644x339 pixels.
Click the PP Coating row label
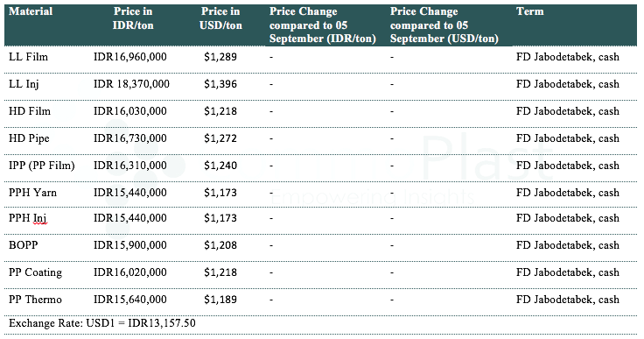coord(35,272)
